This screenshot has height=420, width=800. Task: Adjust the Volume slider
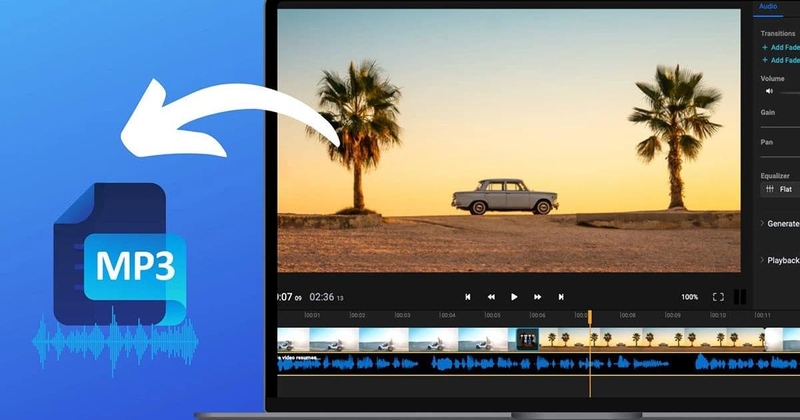[790, 92]
